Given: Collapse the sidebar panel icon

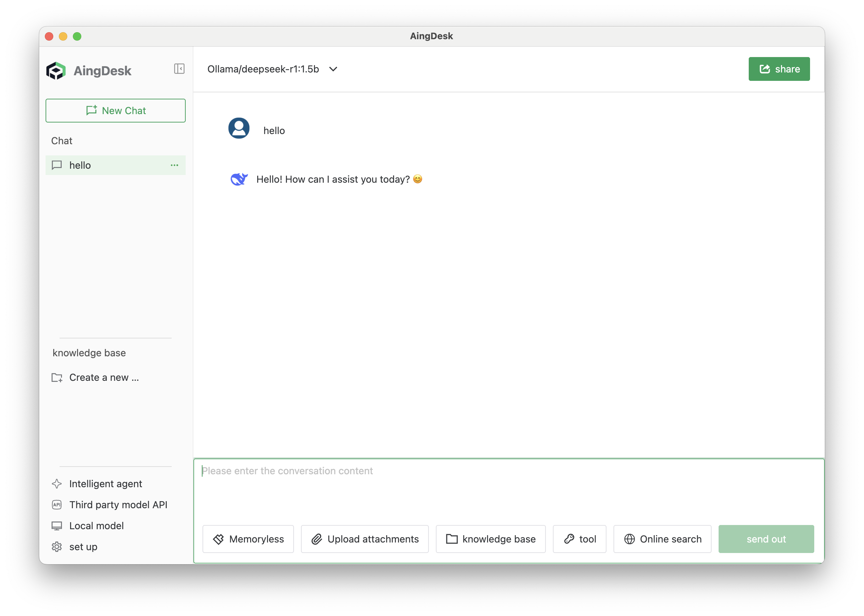Looking at the screenshot, I should click(179, 69).
